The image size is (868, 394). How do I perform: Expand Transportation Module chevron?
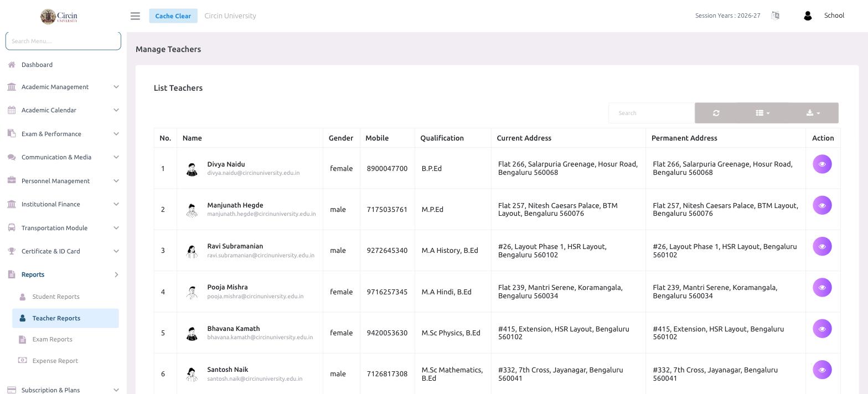116,227
